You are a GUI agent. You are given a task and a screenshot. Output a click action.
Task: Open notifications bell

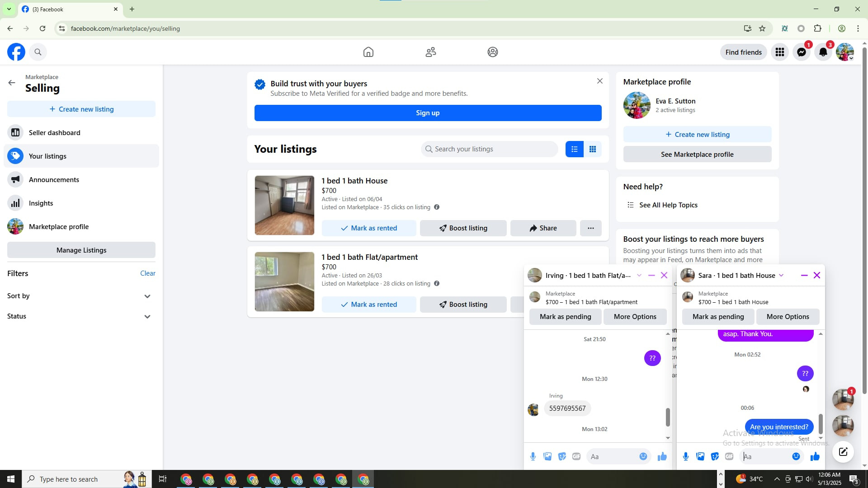pyautogui.click(x=823, y=52)
